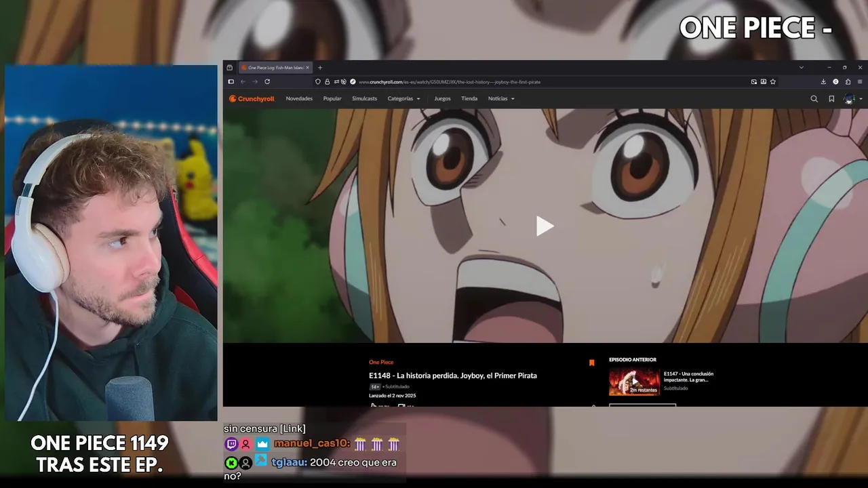
Task: Click the autoplay blocked icon
Action: pos(344,82)
